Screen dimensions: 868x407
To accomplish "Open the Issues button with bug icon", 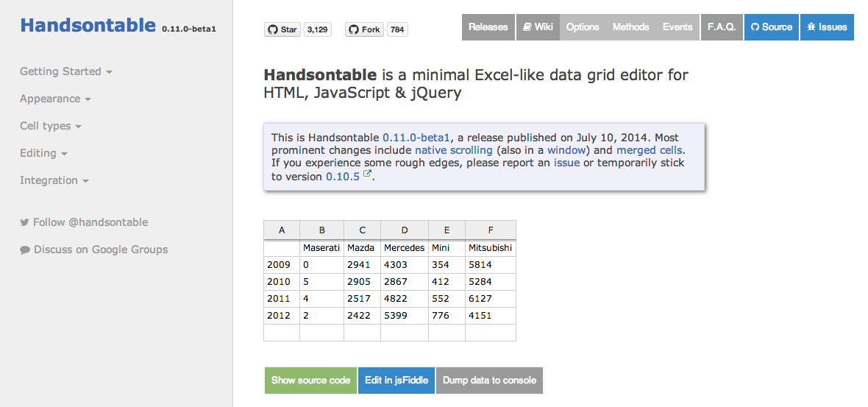I will pos(827,27).
